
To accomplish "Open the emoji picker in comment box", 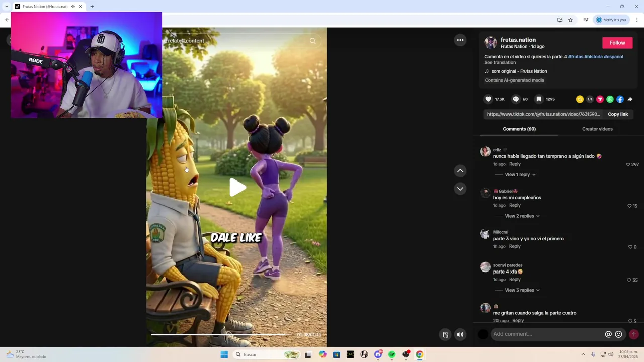I will click(x=619, y=334).
